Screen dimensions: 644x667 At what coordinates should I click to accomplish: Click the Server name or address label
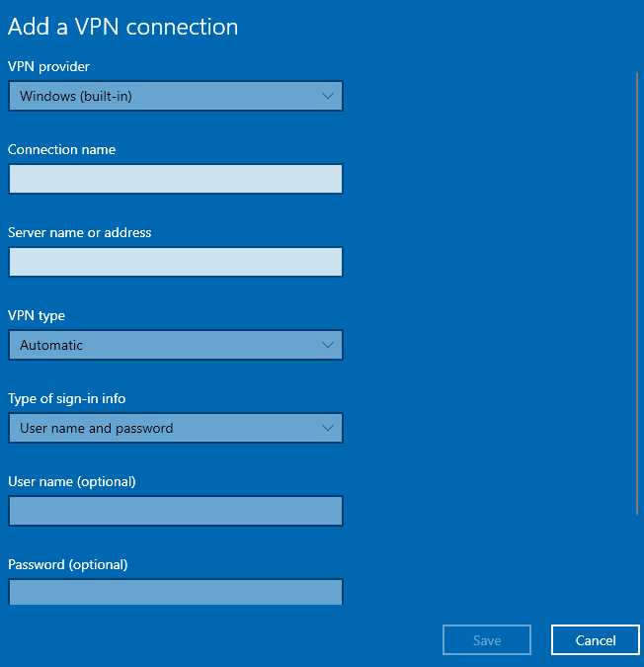[79, 232]
